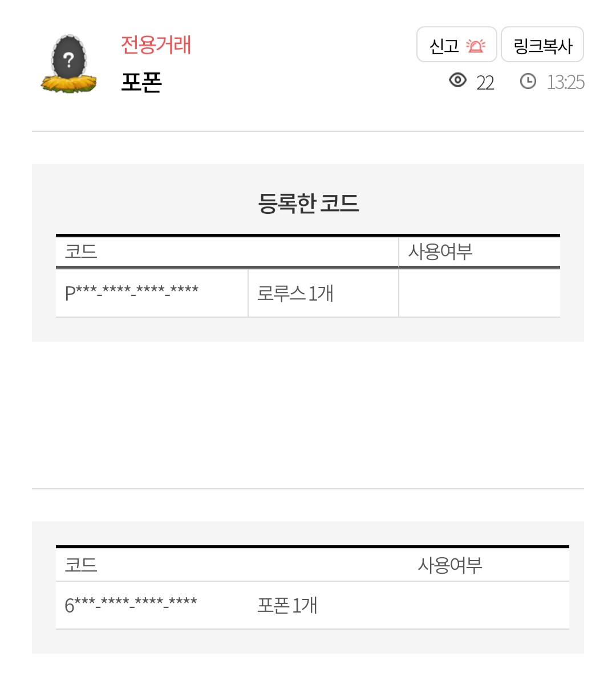The width and height of the screenshot is (616, 673).
Task: Click 코드 column header in lower table
Action: tap(81, 565)
